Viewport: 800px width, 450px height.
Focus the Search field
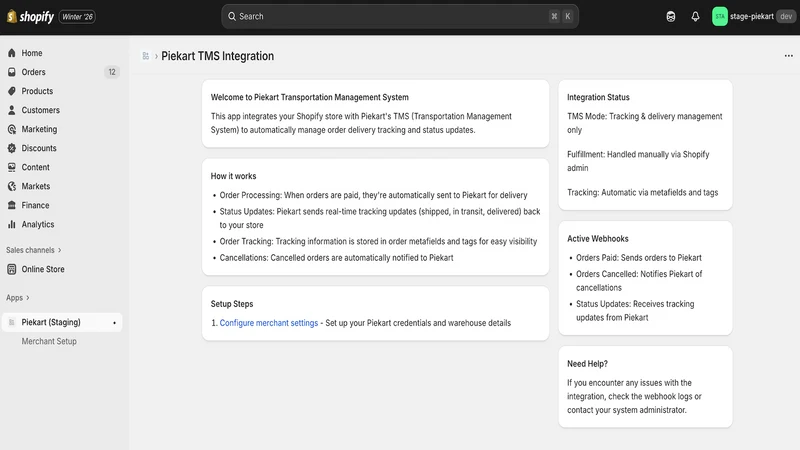pyautogui.click(x=399, y=16)
